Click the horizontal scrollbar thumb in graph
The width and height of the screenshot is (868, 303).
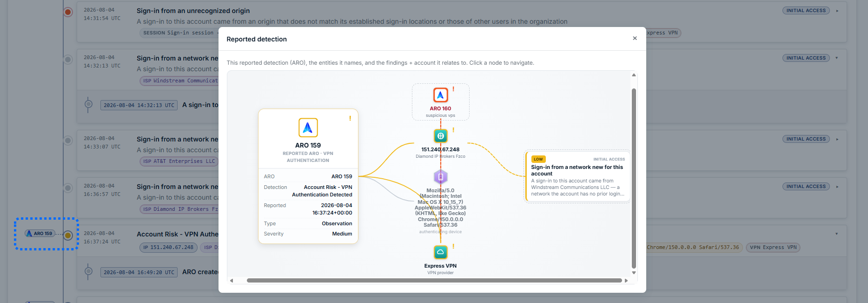[x=434, y=281]
